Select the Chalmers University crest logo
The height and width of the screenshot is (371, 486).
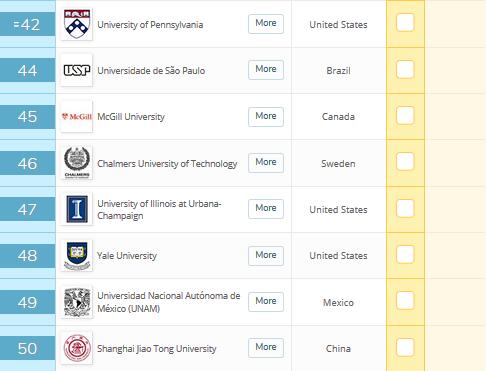click(77, 163)
